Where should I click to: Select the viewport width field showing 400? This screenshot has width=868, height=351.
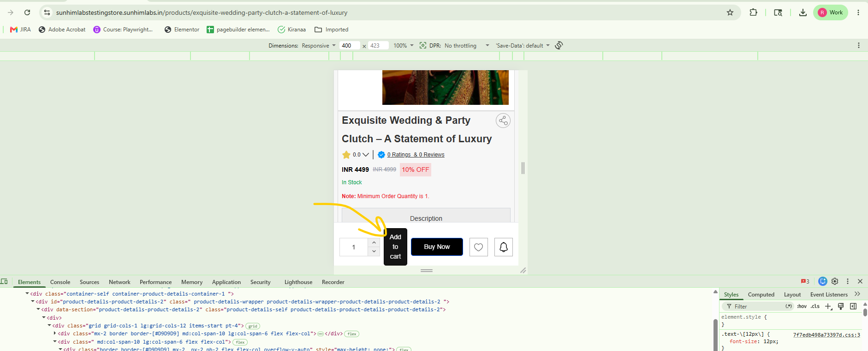tap(350, 46)
